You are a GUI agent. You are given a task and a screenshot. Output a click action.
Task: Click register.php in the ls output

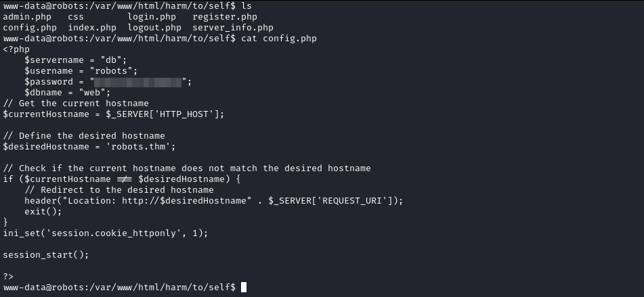tap(225, 17)
